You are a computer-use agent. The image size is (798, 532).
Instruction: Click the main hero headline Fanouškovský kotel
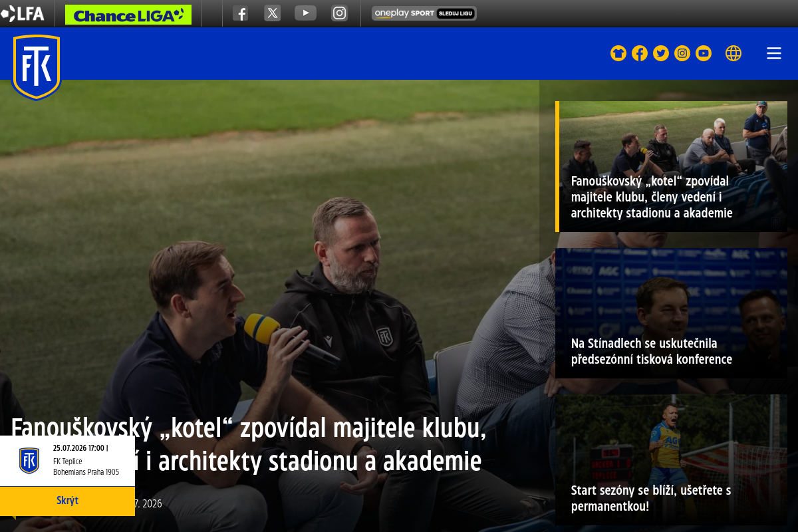[x=249, y=444]
